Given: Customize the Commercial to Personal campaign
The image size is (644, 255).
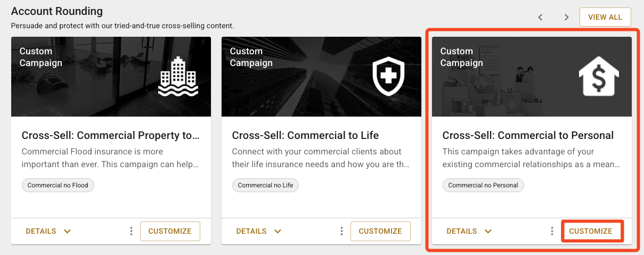Looking at the screenshot, I should [x=591, y=231].
